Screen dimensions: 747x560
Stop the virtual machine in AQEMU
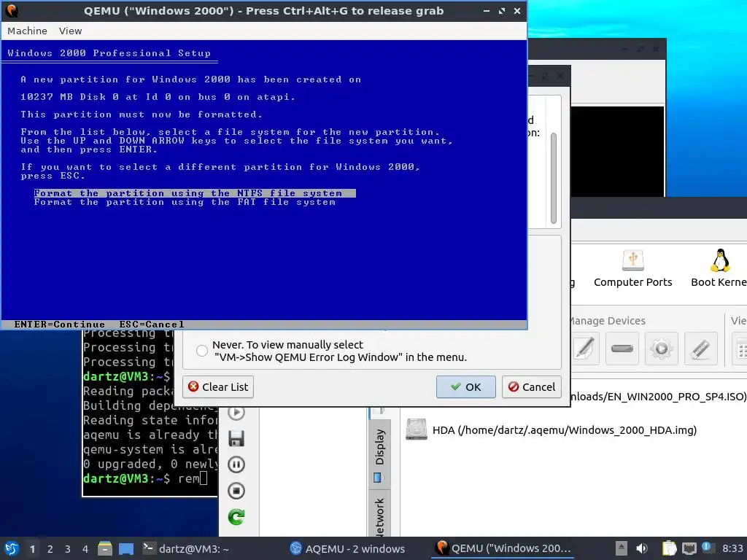coord(236,491)
